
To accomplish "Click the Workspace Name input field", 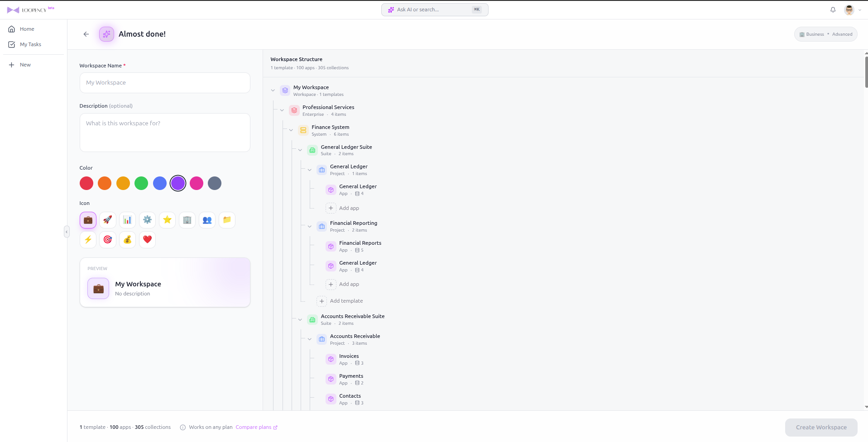I will pyautogui.click(x=165, y=83).
